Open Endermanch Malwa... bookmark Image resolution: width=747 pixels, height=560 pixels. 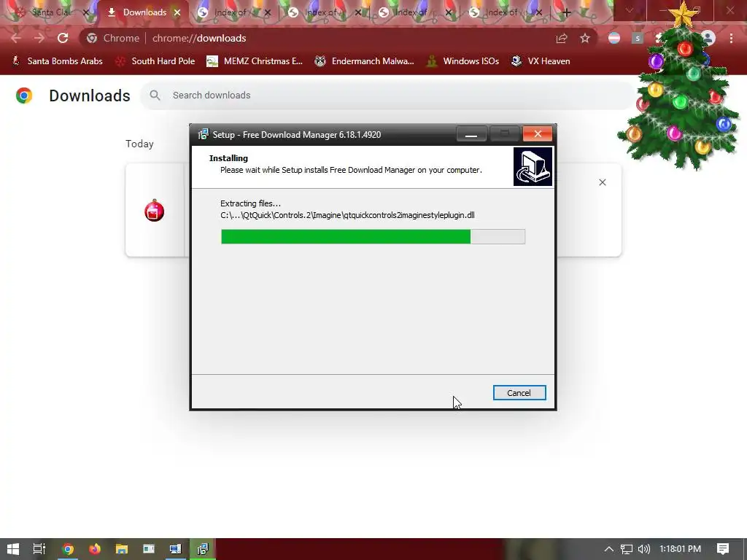[365, 61]
